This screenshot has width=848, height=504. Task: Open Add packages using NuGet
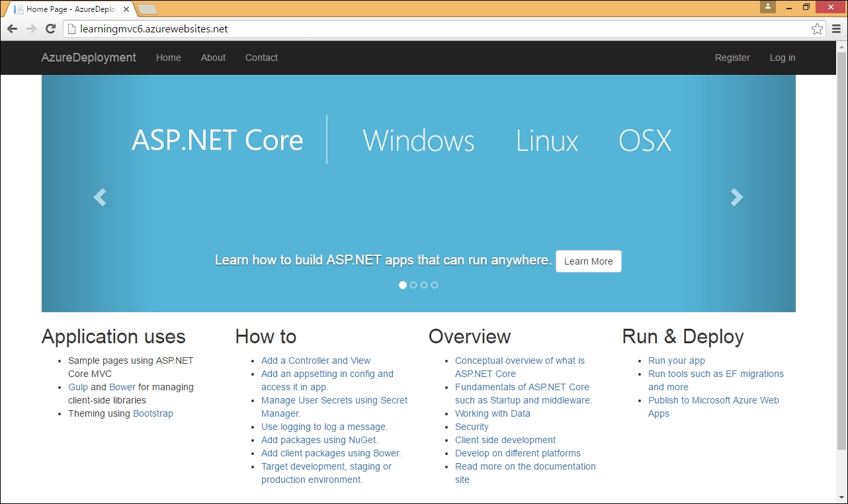click(319, 440)
